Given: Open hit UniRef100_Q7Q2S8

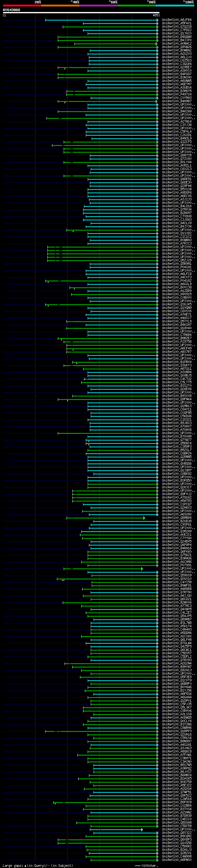Looking at the screenshot, I should tap(177, 26).
